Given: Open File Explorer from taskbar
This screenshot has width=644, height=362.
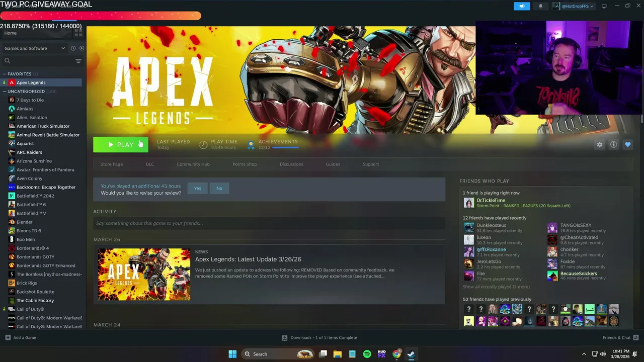Looking at the screenshot, I should click(338, 354).
